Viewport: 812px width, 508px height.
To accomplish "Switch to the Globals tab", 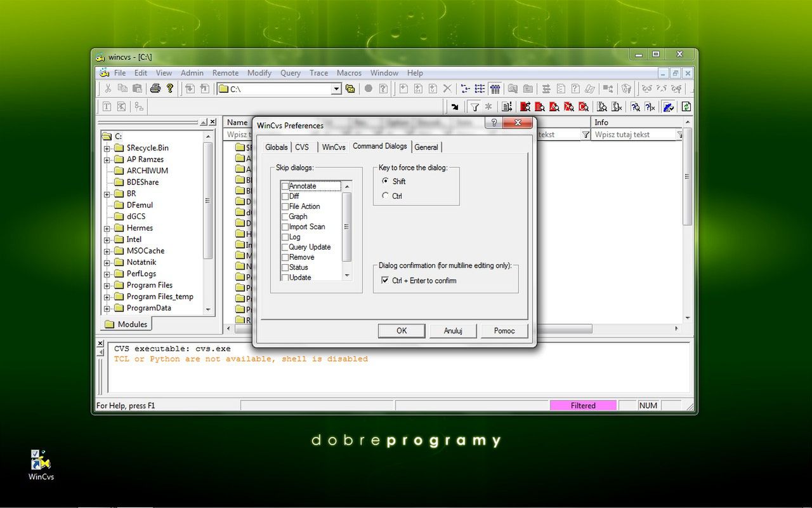I will 276,147.
